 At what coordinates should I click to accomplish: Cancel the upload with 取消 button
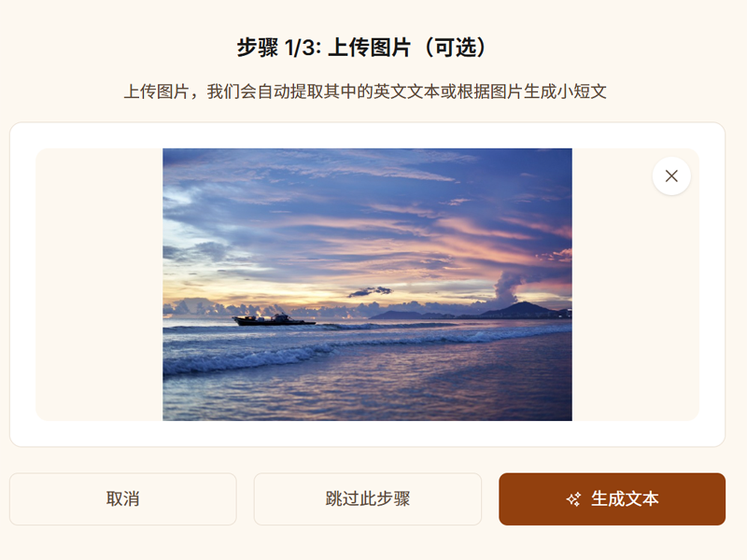(123, 499)
